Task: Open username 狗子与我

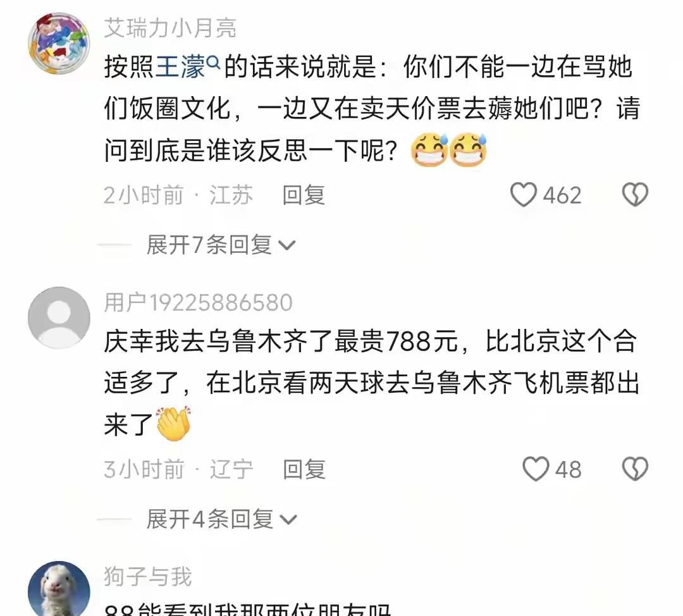Action: (x=147, y=576)
